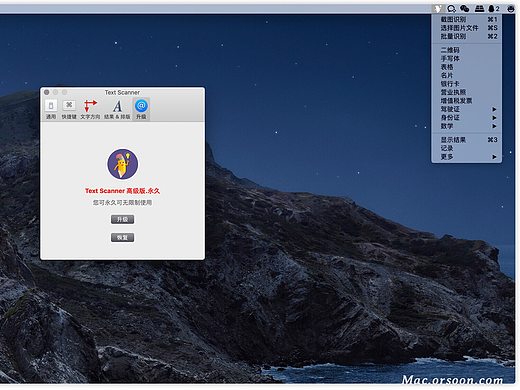Viewport: 520px width, 390px height.
Task: Click the '您可永久可无限制使用' text
Action: coord(122,203)
